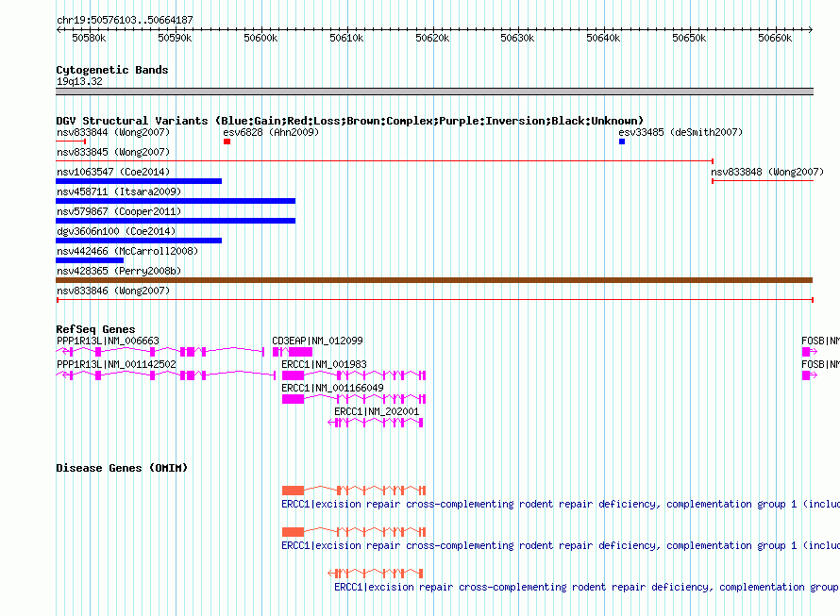Click the nsv833844 short red line
Image resolution: width=840 pixels, height=616 pixels.
[x=71, y=142]
